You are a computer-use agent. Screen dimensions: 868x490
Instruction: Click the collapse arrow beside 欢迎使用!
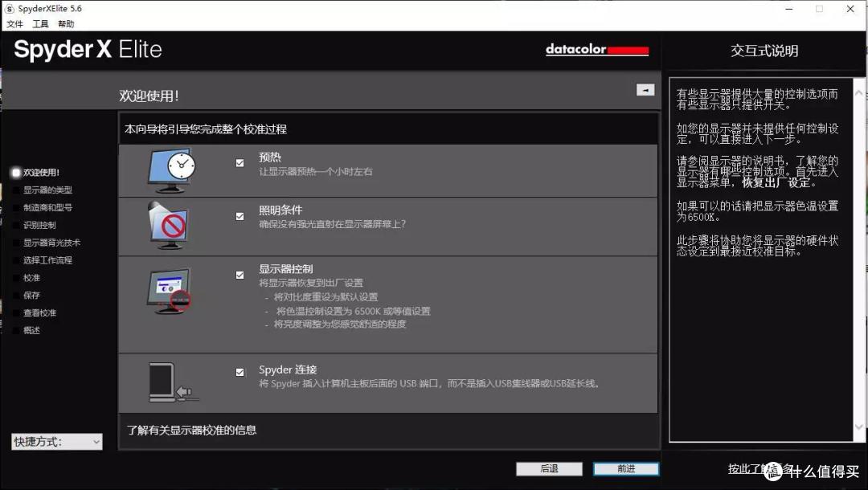[645, 90]
